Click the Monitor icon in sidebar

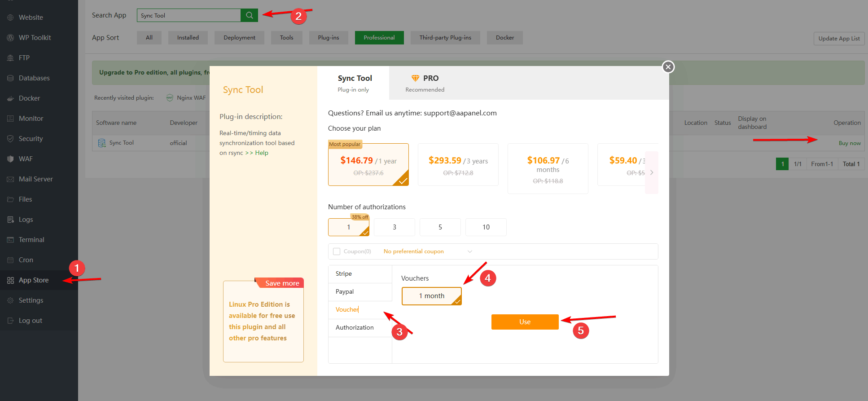click(10, 119)
